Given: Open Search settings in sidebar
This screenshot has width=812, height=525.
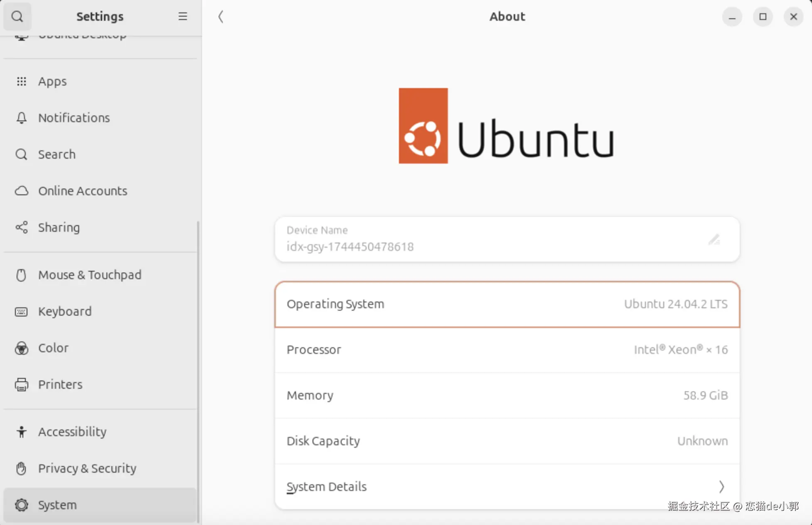Looking at the screenshot, I should (57, 155).
